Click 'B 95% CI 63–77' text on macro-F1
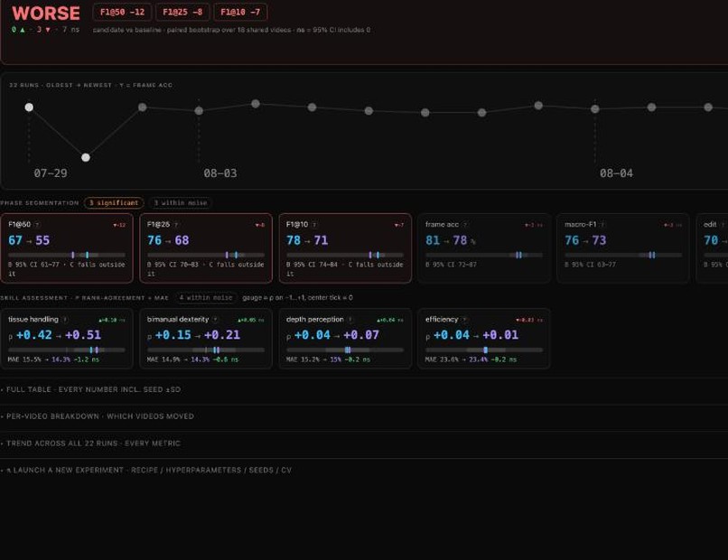 [590, 265]
